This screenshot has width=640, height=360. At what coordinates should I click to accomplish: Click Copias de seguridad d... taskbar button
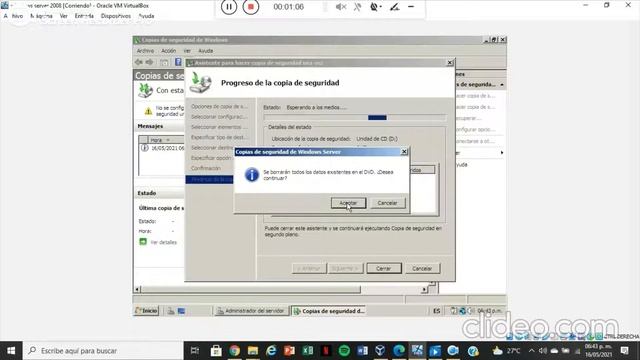pyautogui.click(x=329, y=311)
